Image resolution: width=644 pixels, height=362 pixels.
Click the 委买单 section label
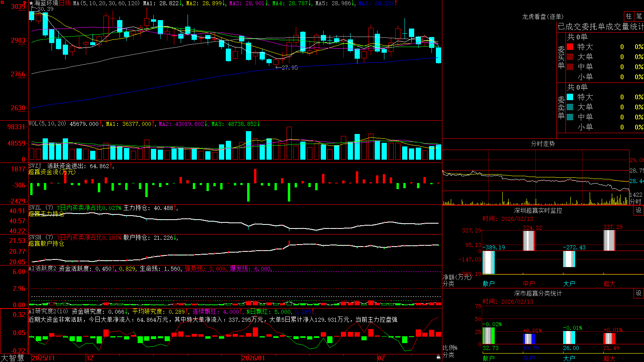click(x=561, y=57)
